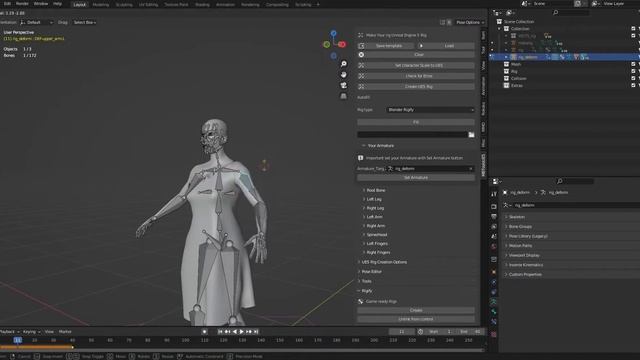
Task: Open the Tool properties tab icon
Action: (493, 194)
